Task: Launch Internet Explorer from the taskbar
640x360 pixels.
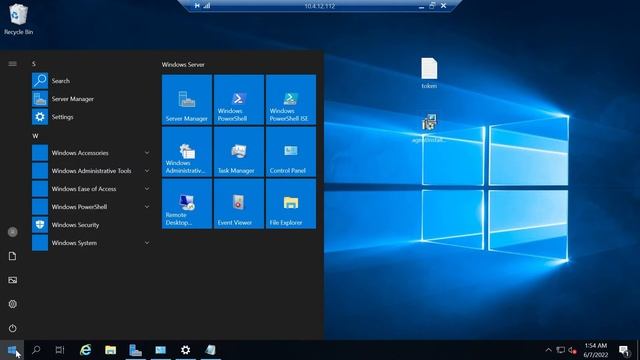Action: (86, 350)
